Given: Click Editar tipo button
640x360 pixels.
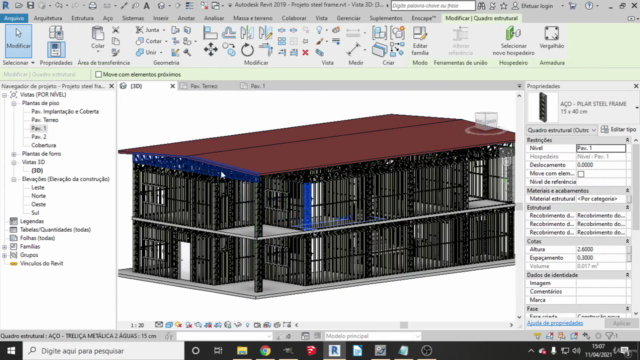Looking at the screenshot, I should [619, 130].
